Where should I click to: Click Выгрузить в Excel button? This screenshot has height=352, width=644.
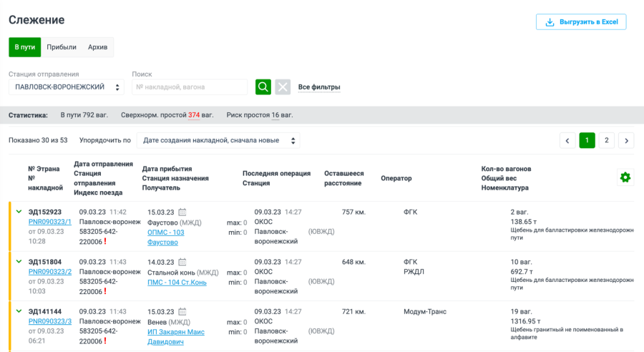(x=581, y=22)
